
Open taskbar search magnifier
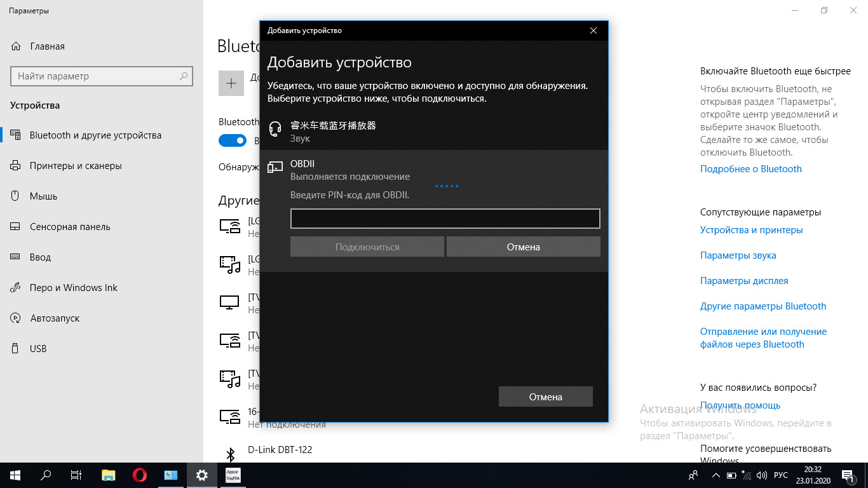[x=46, y=475]
